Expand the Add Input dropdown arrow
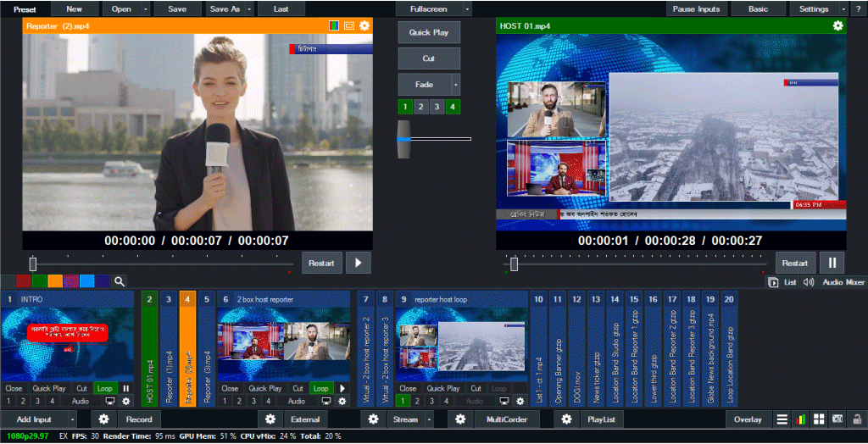The image size is (868, 444). [x=72, y=419]
